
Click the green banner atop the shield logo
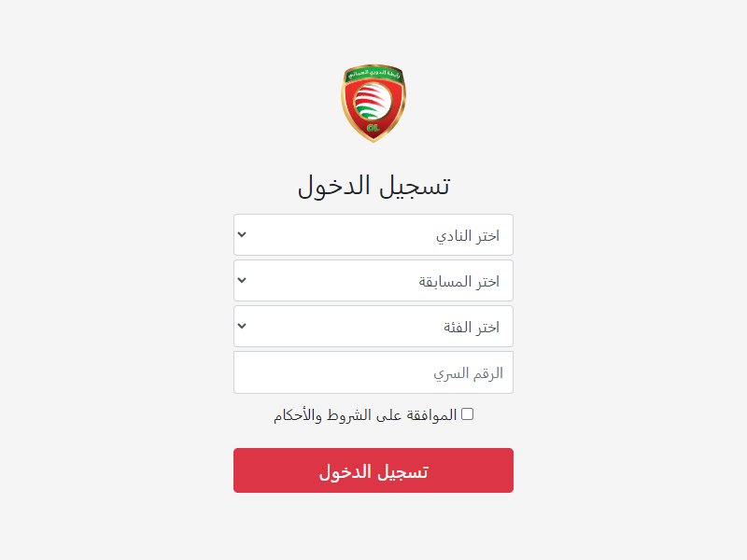click(x=373, y=73)
